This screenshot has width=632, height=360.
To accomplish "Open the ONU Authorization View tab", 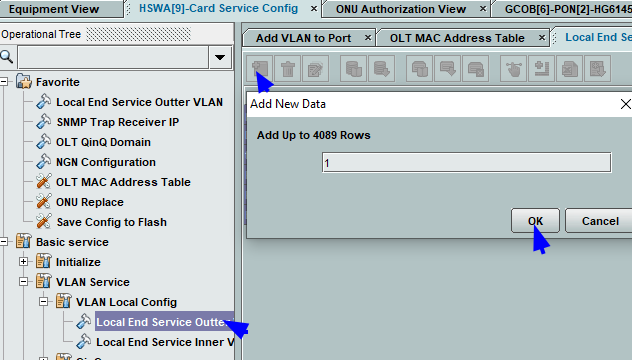I will click(x=401, y=9).
